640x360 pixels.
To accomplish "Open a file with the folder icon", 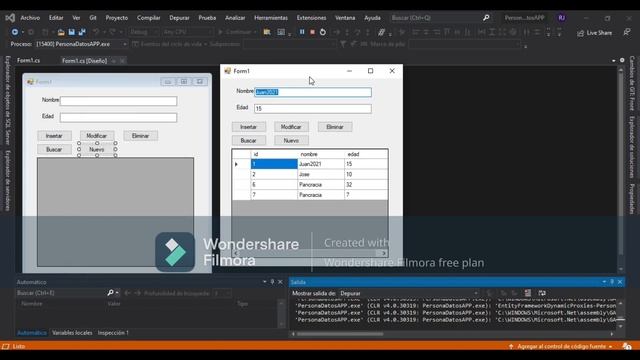I will coord(61,32).
